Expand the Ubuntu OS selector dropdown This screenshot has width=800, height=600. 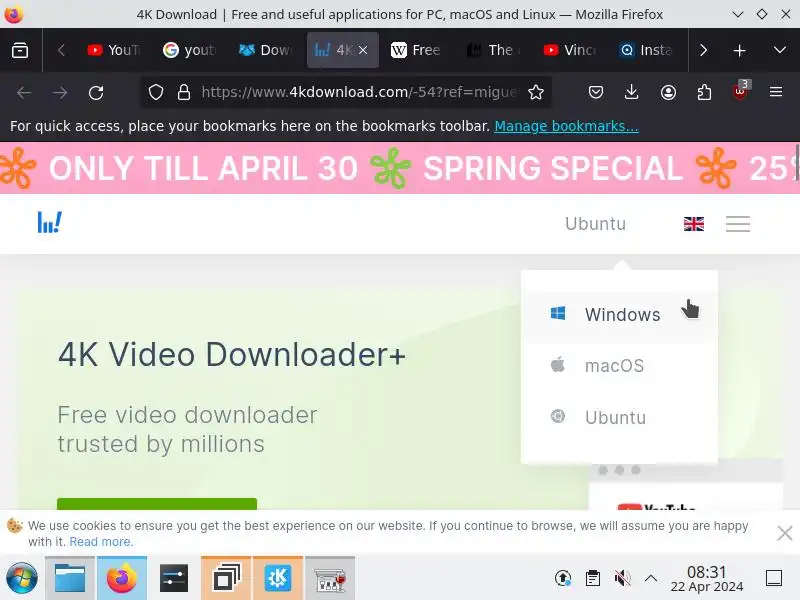click(595, 223)
